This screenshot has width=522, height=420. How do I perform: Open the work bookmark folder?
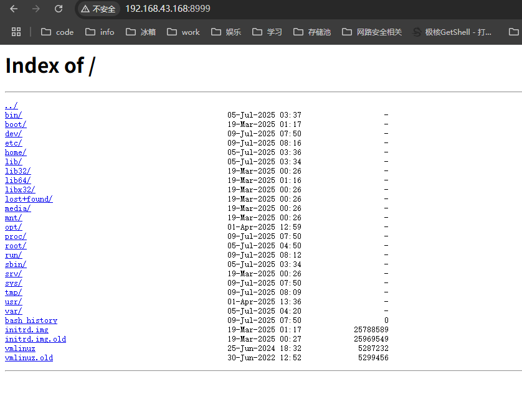(x=183, y=32)
